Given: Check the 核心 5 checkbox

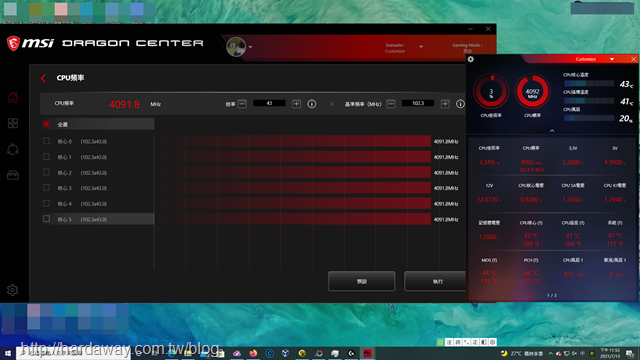Looking at the screenshot, I should pos(47,219).
